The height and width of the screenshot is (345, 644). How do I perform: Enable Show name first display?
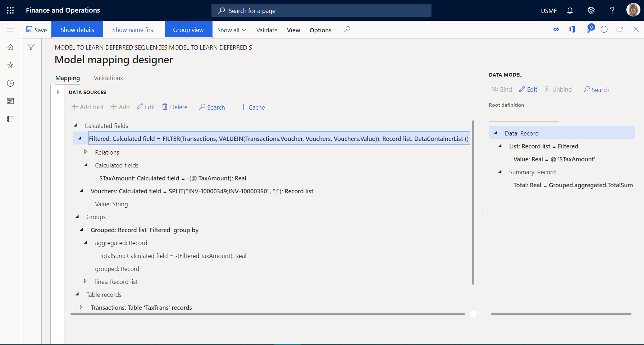pyautogui.click(x=133, y=29)
